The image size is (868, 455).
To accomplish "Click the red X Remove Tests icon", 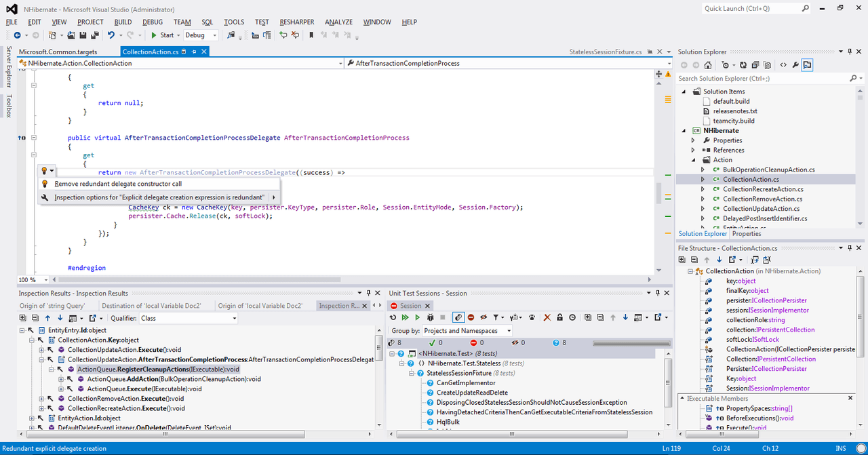I will [547, 317].
